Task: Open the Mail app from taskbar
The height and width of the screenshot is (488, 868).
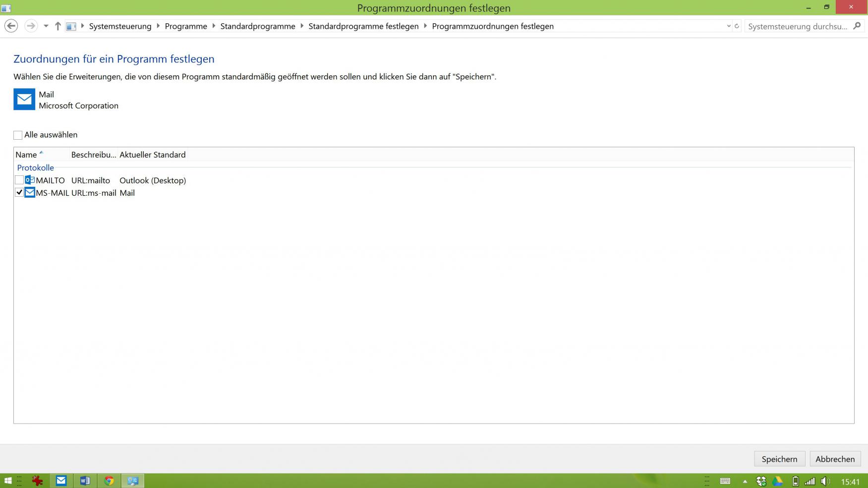Action: coord(61,481)
